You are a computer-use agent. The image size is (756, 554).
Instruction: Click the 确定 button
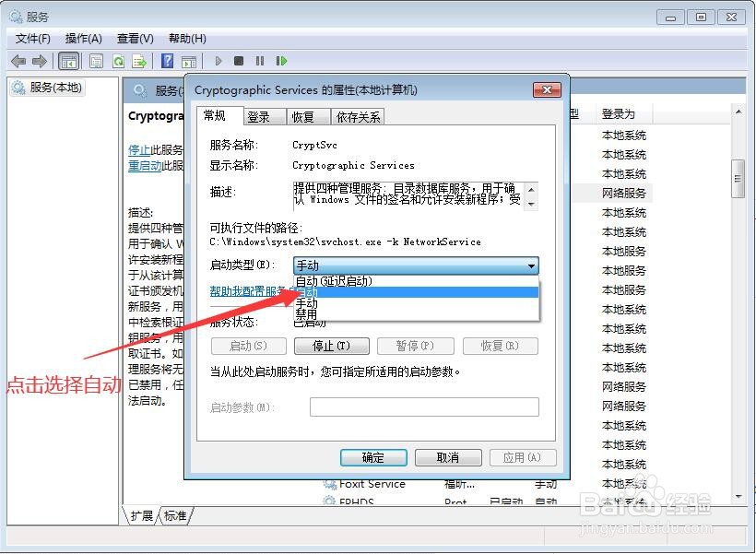click(373, 457)
